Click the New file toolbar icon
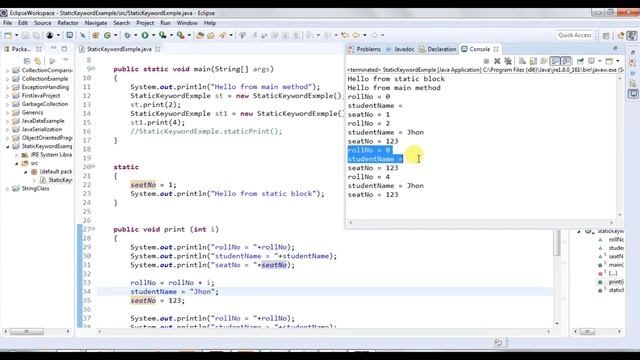 (8, 35)
